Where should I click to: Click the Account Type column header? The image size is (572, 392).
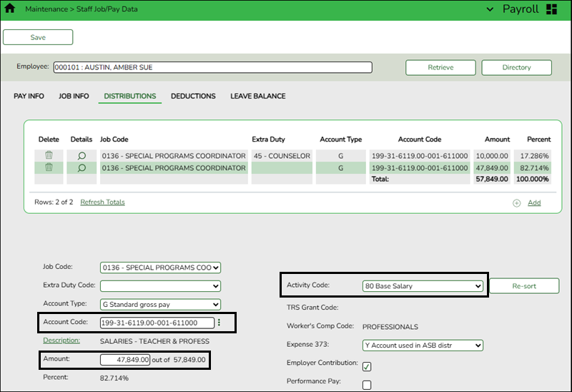341,139
